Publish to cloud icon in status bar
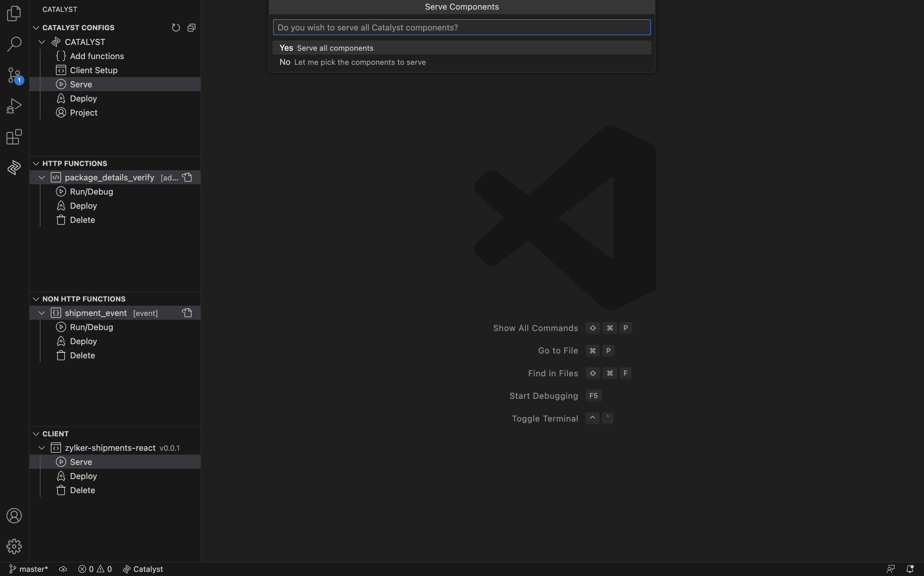Image resolution: width=924 pixels, height=576 pixels. pos(63,569)
